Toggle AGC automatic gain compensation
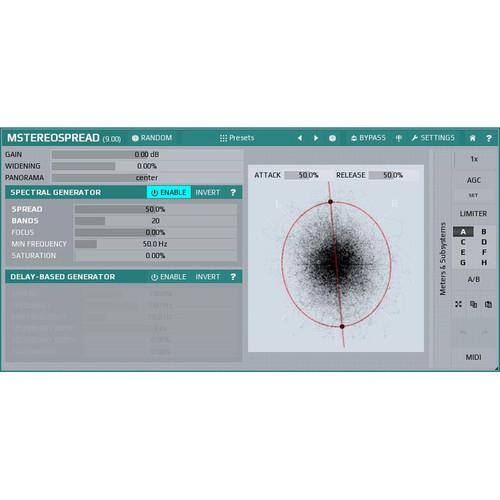500x500 pixels. (x=474, y=180)
